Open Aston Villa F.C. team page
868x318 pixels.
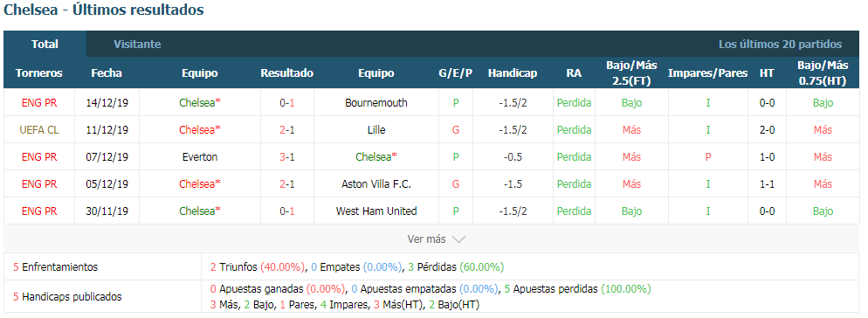(x=375, y=184)
